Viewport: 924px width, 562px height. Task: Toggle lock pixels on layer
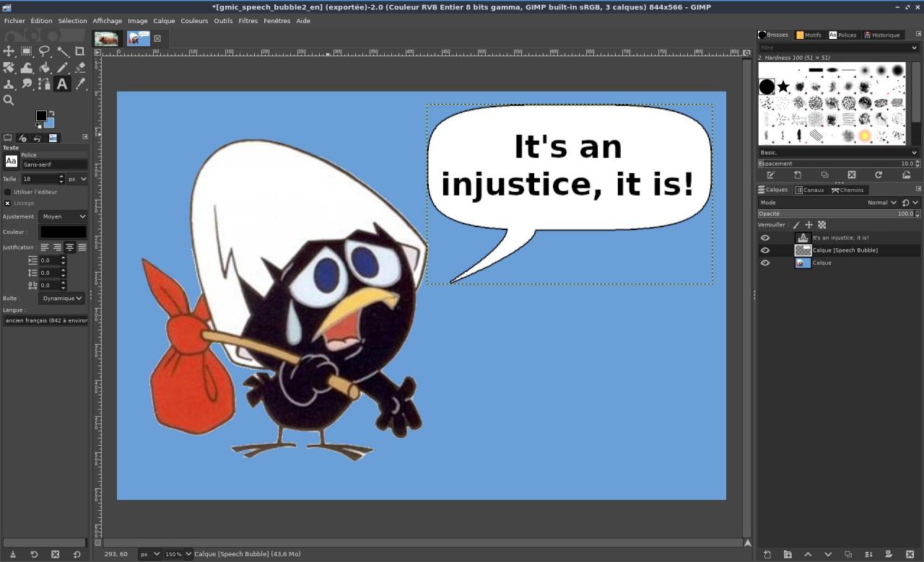[796, 224]
